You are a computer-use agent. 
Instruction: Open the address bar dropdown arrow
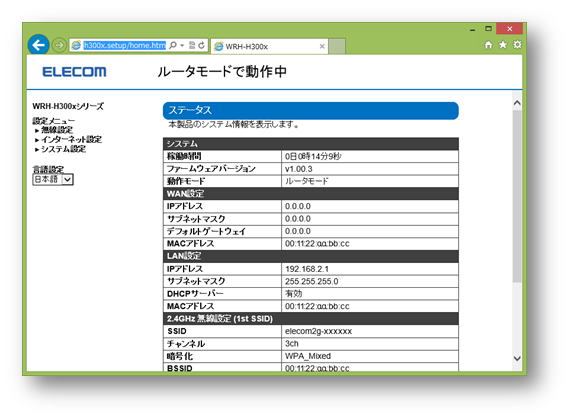182,45
